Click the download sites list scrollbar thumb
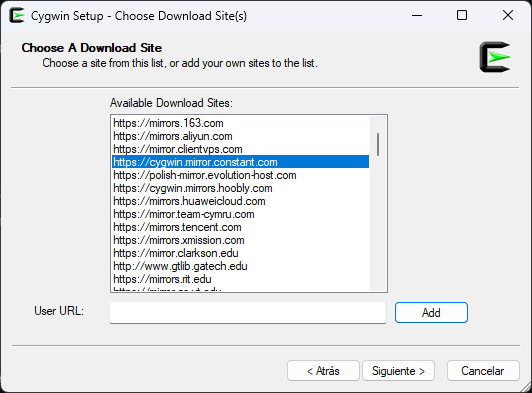 [378, 145]
